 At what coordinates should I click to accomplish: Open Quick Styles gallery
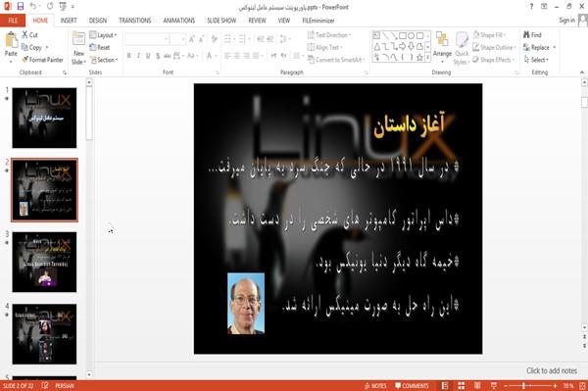click(x=462, y=48)
